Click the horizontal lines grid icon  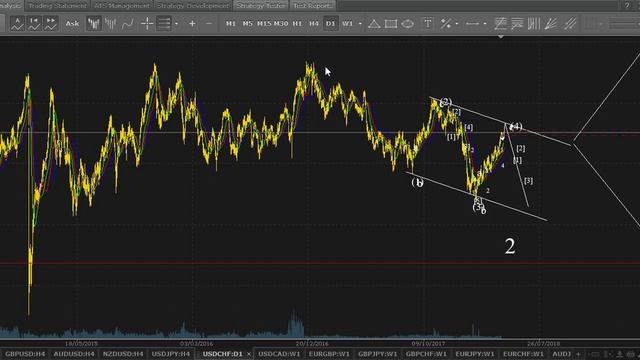pos(164,24)
